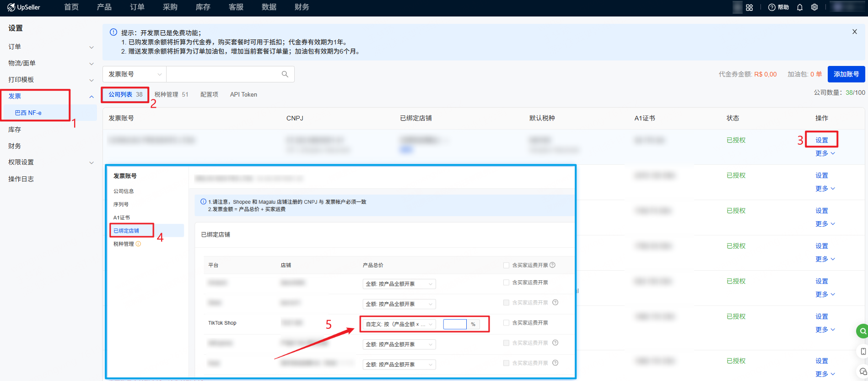Open TikTok Shop 自定义 product price dropdown
The image size is (868, 381).
point(399,324)
